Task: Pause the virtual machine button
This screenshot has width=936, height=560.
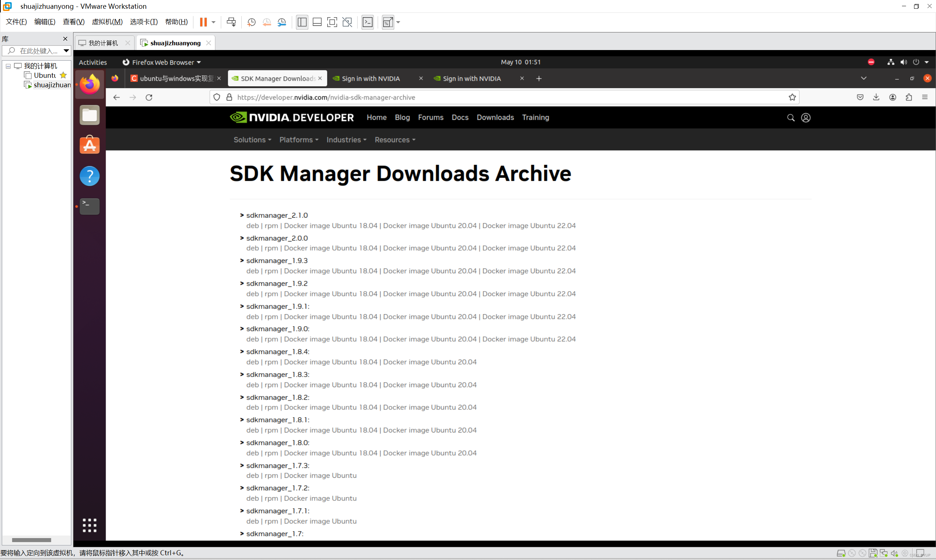Action: click(x=203, y=22)
